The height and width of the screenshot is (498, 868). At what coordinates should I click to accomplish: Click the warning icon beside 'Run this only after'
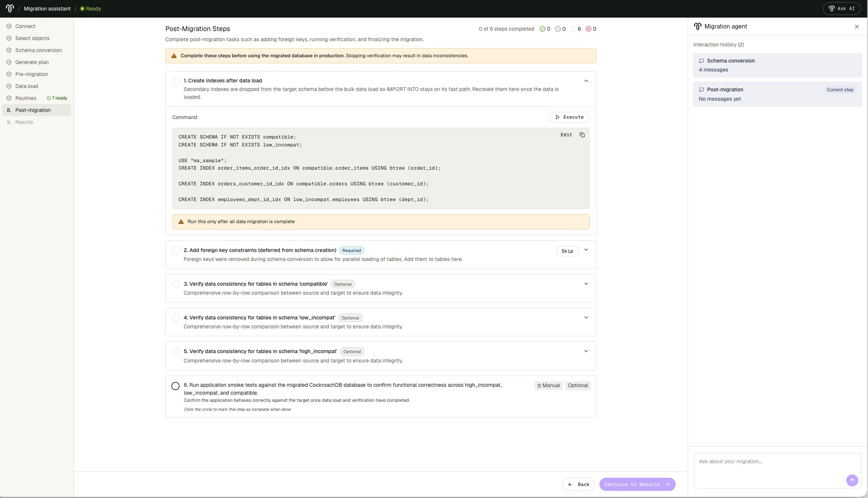(181, 222)
